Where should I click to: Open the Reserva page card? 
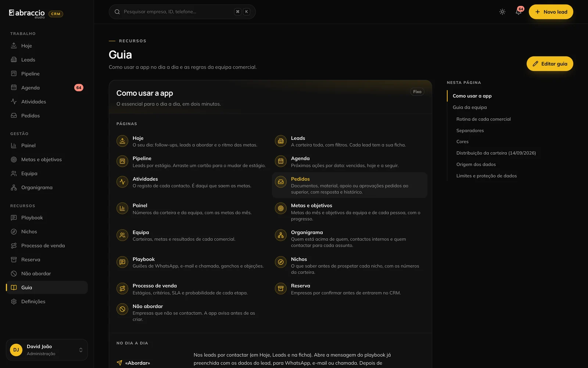(349, 289)
